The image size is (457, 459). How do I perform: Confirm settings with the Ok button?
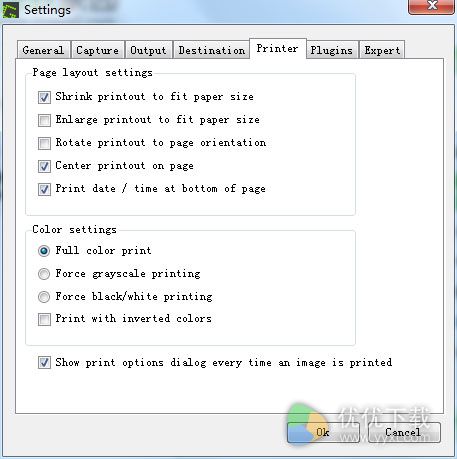pos(323,432)
